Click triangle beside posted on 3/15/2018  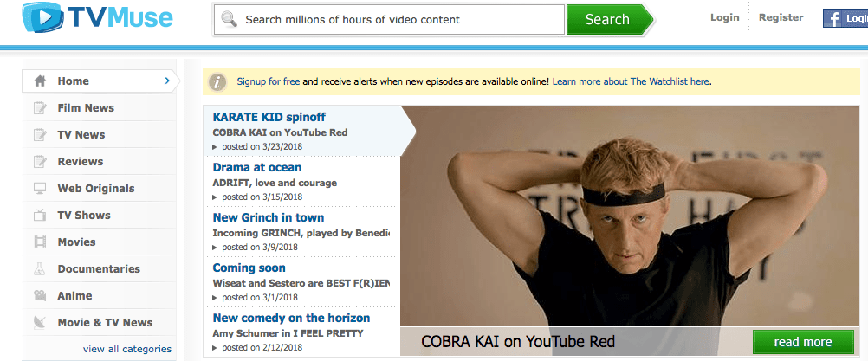click(x=216, y=197)
